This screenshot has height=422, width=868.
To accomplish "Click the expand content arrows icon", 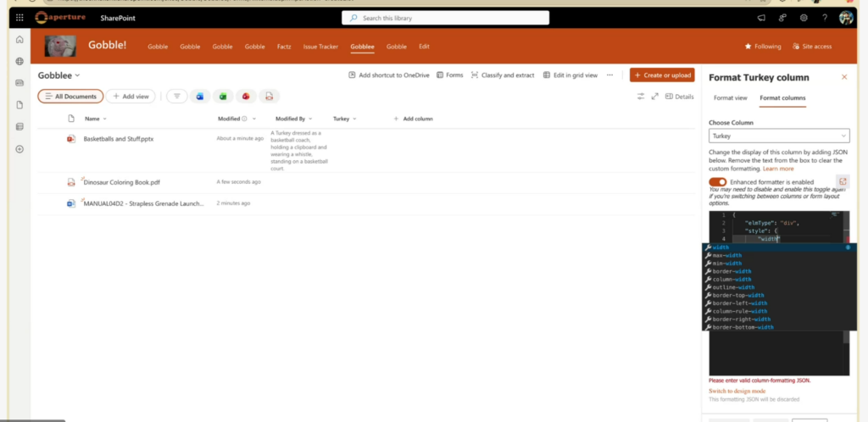I will 655,97.
